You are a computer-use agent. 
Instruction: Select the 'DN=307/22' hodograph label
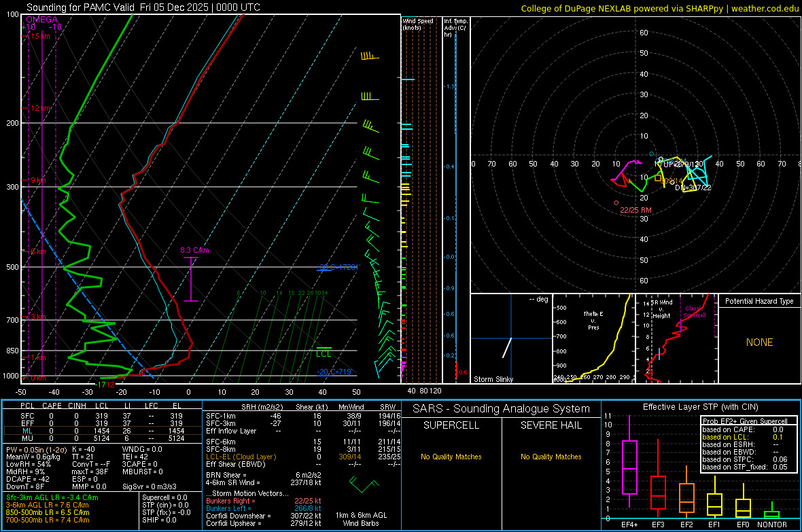pyautogui.click(x=693, y=188)
